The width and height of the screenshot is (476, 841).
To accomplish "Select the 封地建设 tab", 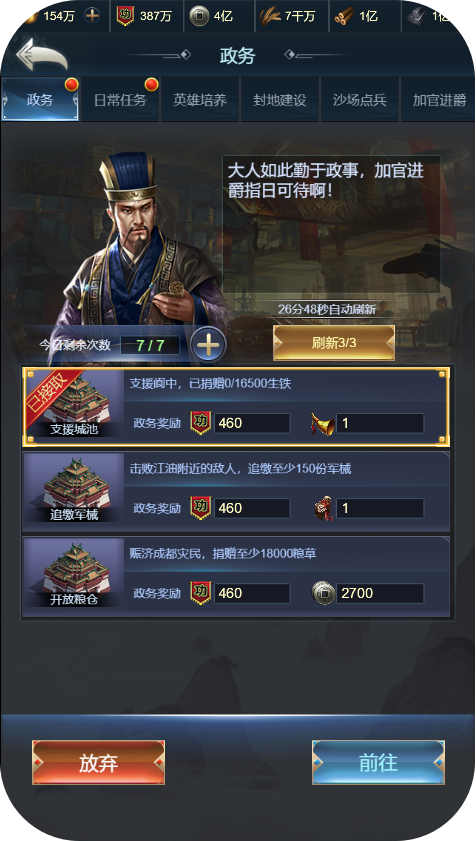I will click(280, 100).
